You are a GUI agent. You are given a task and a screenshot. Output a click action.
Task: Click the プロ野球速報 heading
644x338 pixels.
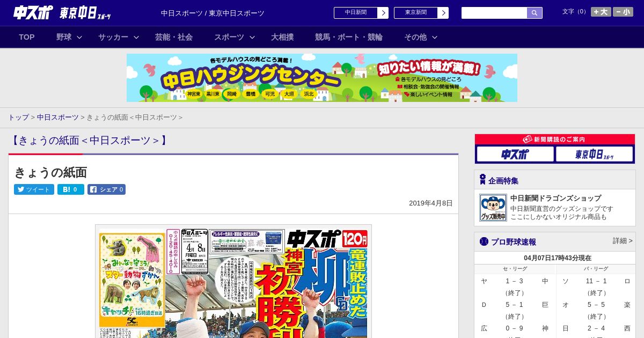tap(514, 242)
